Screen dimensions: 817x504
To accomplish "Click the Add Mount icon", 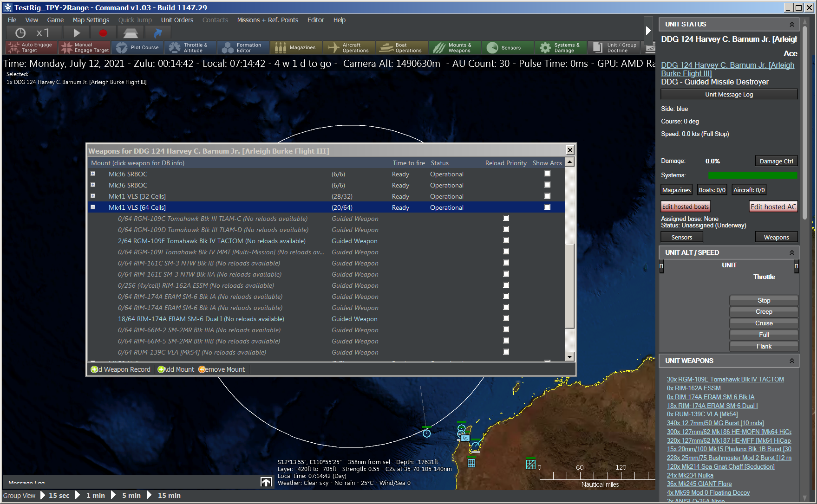I will pos(161,369).
